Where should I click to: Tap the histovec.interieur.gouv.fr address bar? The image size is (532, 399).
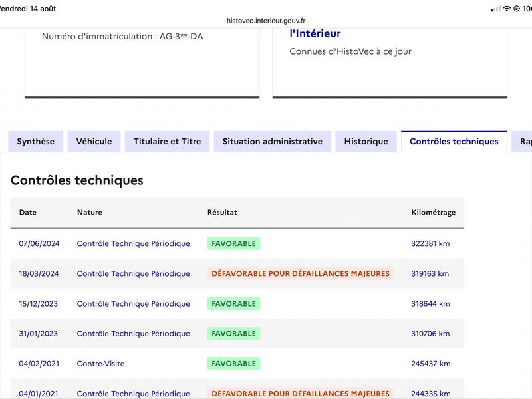pos(266,21)
